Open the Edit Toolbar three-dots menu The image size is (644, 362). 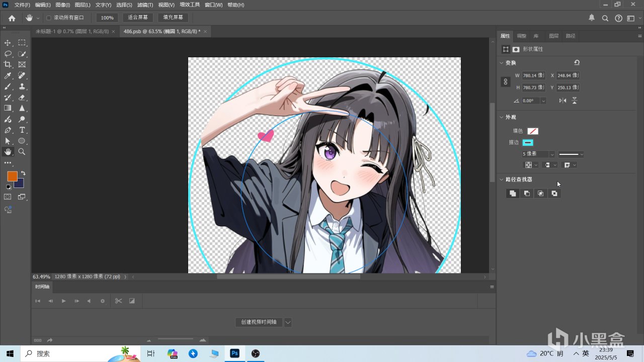8,163
